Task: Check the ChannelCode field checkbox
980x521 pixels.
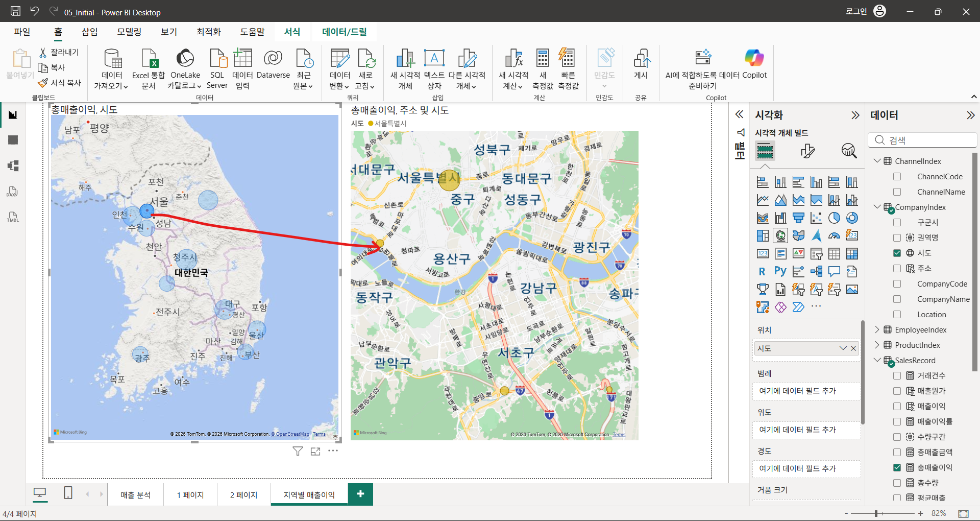Action: click(x=897, y=176)
